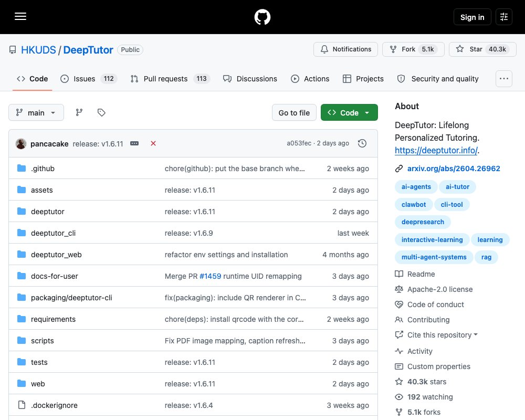
Task: Select the interactive-learning topic tag
Action: coord(432,240)
